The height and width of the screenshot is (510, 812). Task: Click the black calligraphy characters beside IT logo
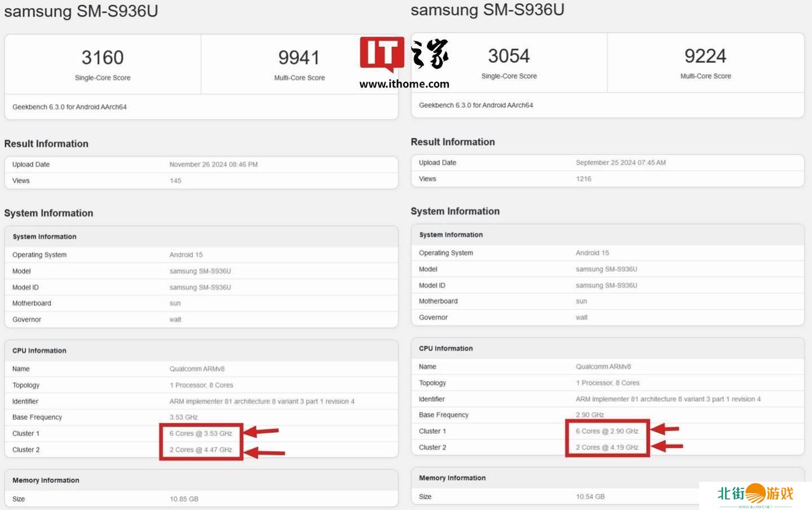point(430,54)
